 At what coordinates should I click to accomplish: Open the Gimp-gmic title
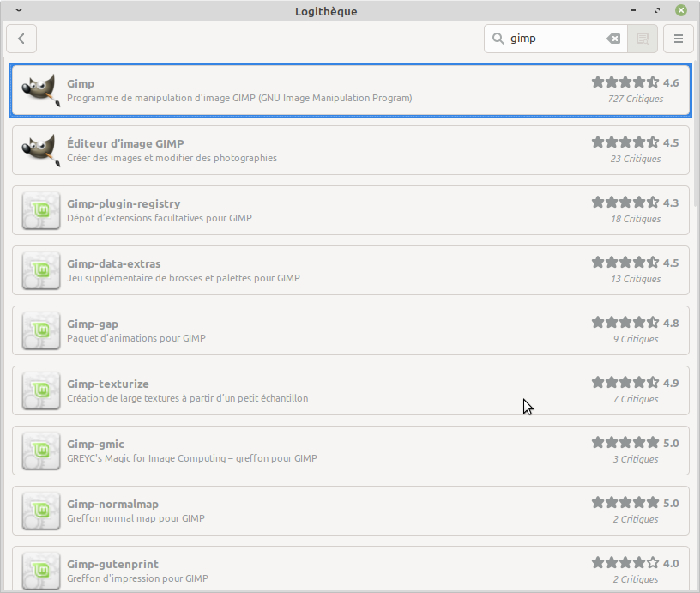95,445
